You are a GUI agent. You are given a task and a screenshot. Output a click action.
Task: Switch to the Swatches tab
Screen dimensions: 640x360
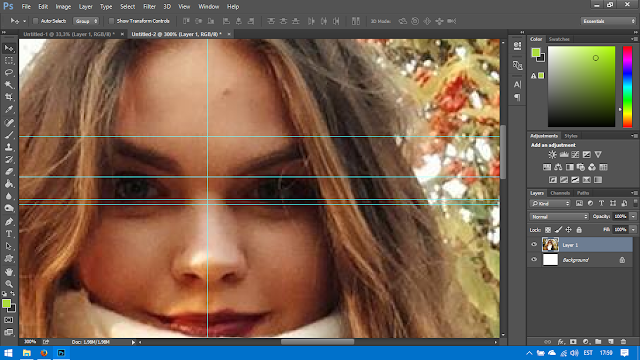coord(559,39)
